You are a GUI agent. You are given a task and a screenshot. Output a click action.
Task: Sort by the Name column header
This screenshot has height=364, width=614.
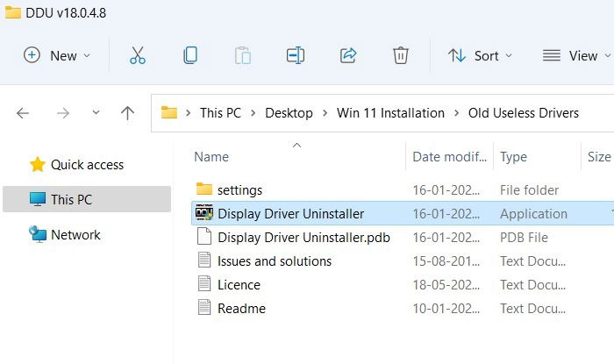211,157
